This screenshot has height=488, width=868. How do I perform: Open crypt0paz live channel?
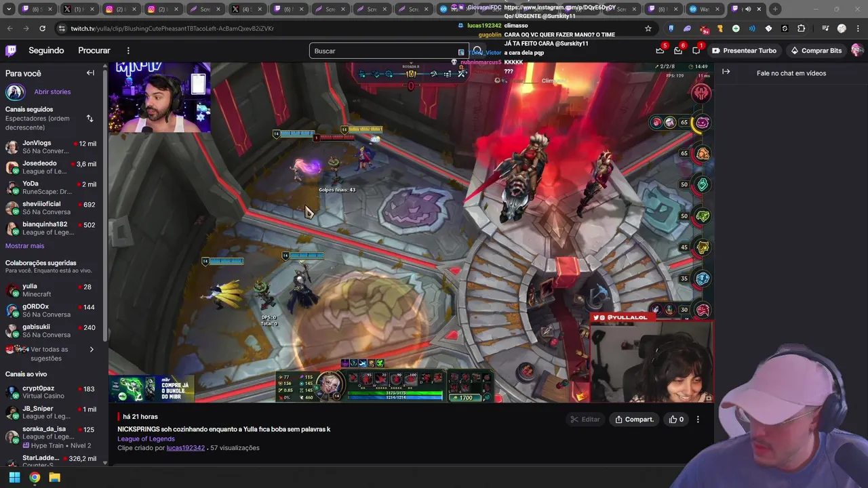point(51,392)
